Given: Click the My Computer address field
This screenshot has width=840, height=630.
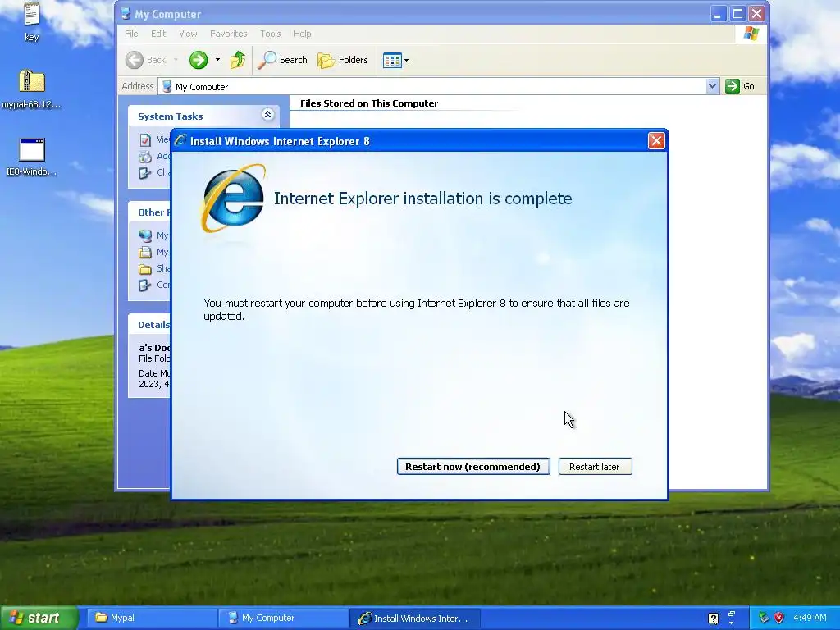Looking at the screenshot, I should point(433,86).
